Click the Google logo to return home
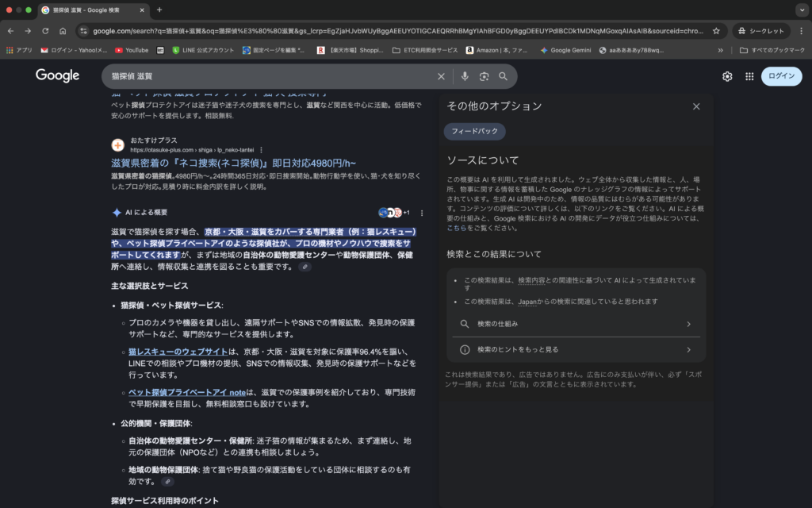812x508 pixels. coord(56,75)
